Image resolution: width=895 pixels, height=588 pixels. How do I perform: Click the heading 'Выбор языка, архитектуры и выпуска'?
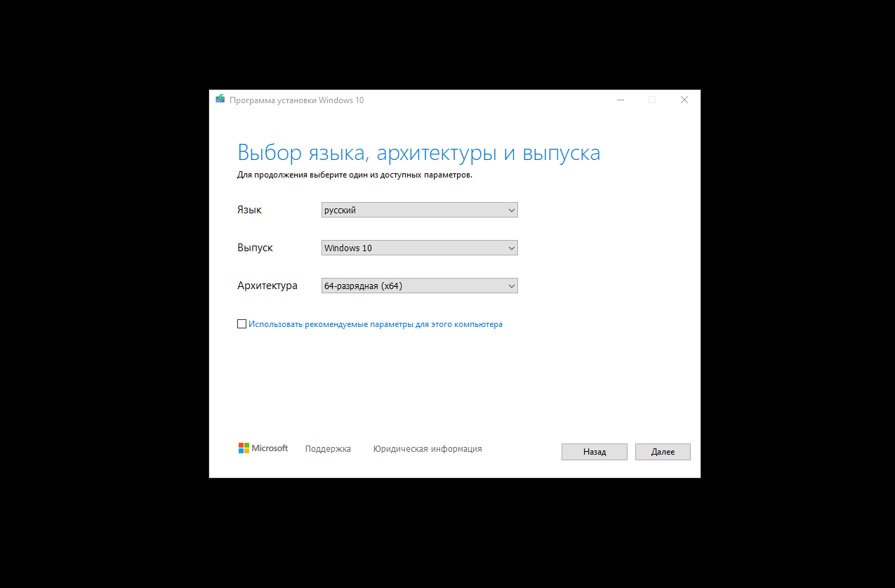click(419, 152)
